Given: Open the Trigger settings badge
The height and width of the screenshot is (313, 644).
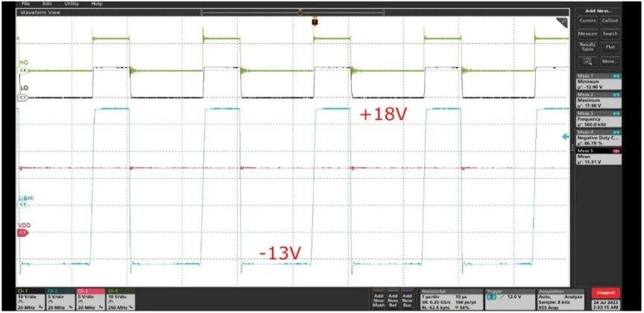Looking at the screenshot, I should pyautogui.click(x=510, y=299).
